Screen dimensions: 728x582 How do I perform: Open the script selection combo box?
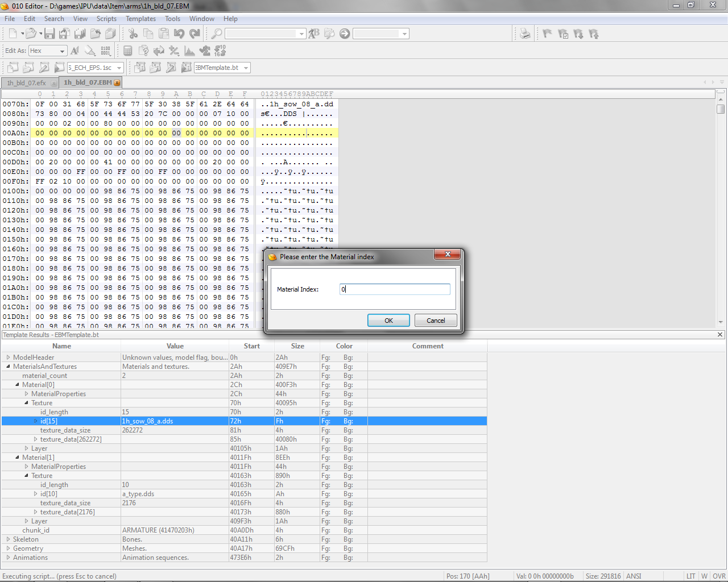click(x=96, y=68)
